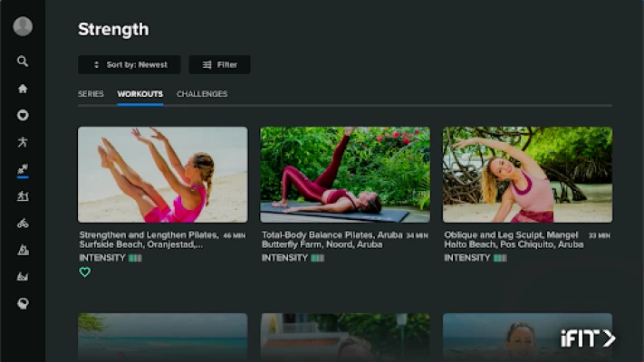This screenshot has height=362, width=644.
Task: Open Strengthen and Lengthen Pilates beach thumbnail
Action: (163, 175)
